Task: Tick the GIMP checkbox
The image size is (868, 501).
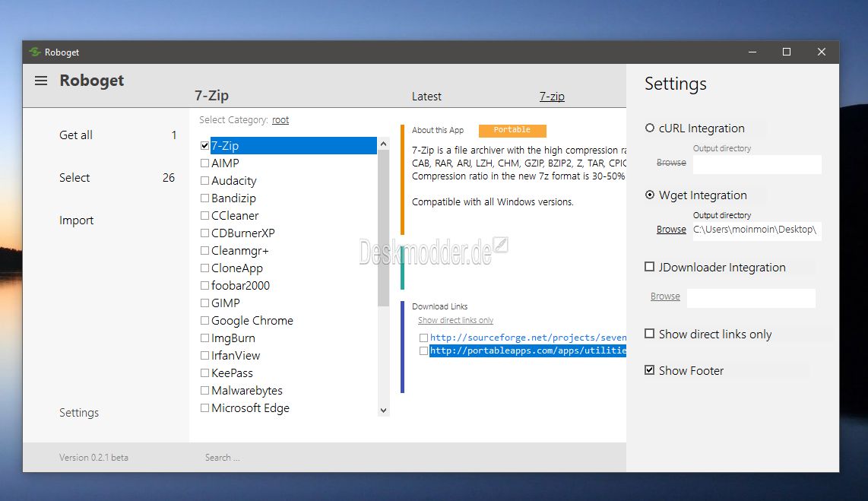Action: (x=204, y=303)
